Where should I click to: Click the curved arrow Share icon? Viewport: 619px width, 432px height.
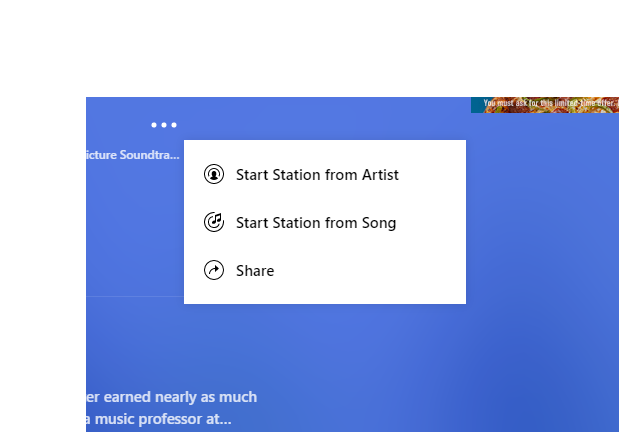213,270
